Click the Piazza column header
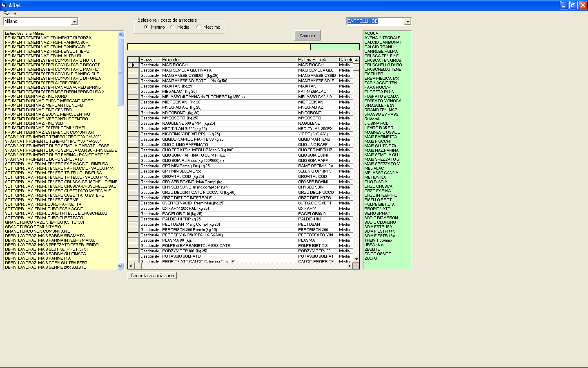This screenshot has height=368, width=588. [150, 60]
